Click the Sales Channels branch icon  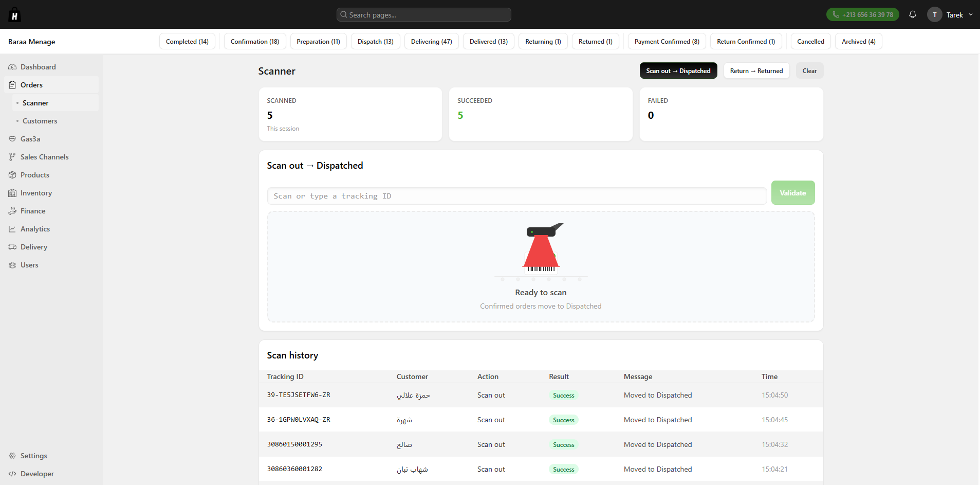(12, 157)
